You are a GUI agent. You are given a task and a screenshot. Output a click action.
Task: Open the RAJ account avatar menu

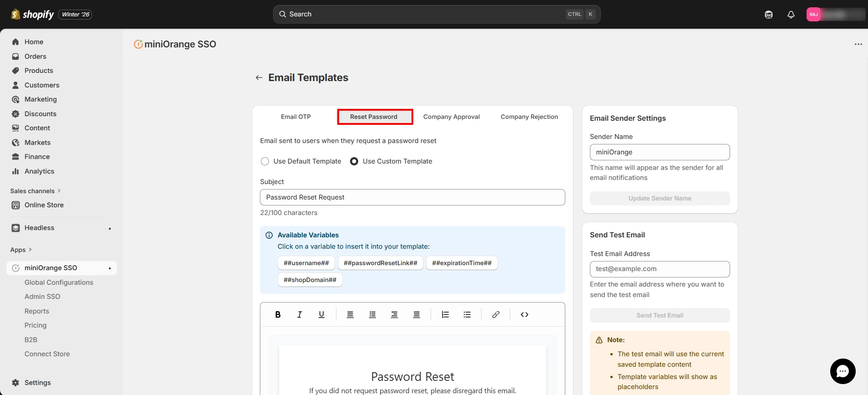pos(814,15)
